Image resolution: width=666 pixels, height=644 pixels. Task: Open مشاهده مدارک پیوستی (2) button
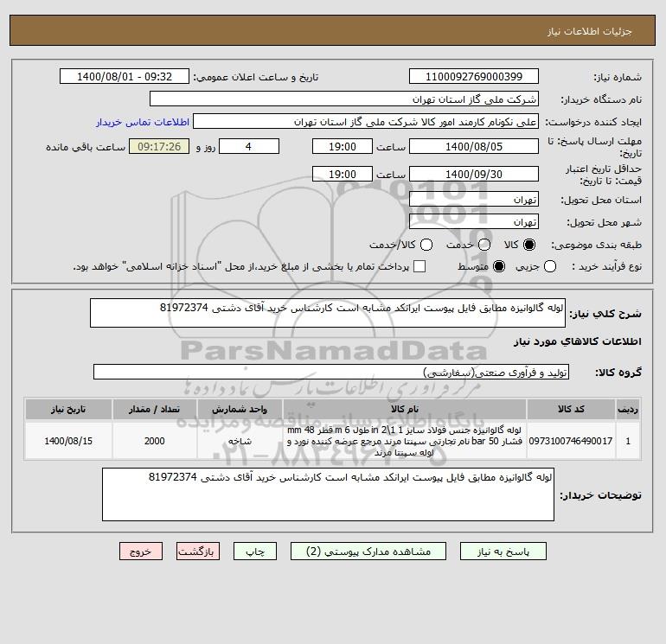coord(368,552)
